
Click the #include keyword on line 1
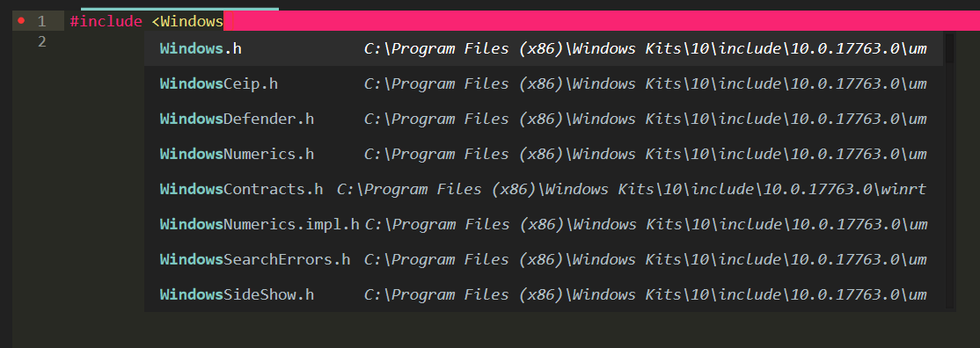coord(106,22)
